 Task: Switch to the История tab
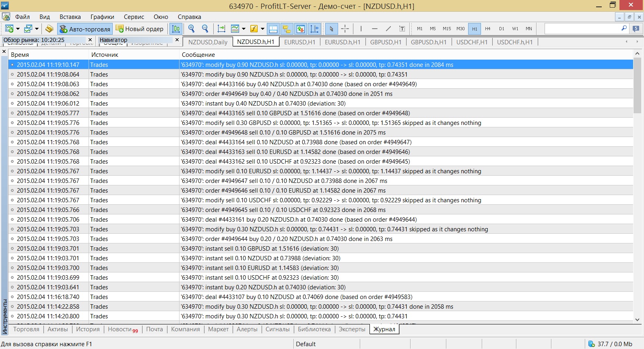[88, 329]
